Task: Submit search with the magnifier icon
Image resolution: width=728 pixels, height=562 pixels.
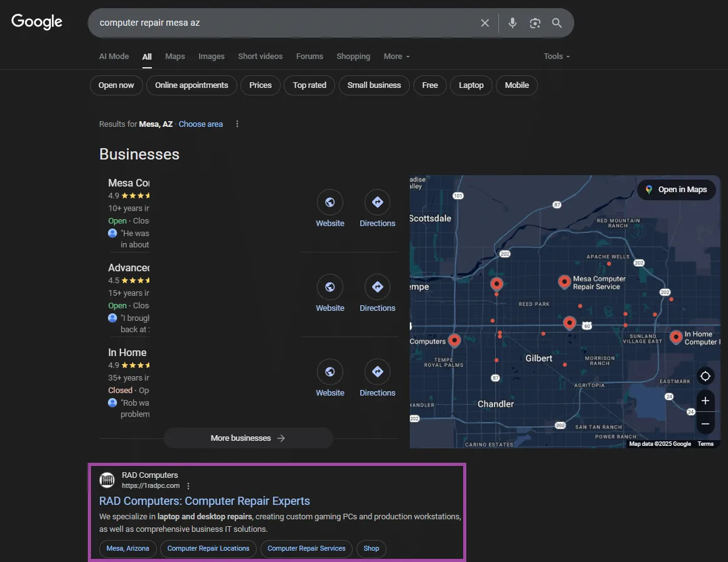Action: coord(557,23)
